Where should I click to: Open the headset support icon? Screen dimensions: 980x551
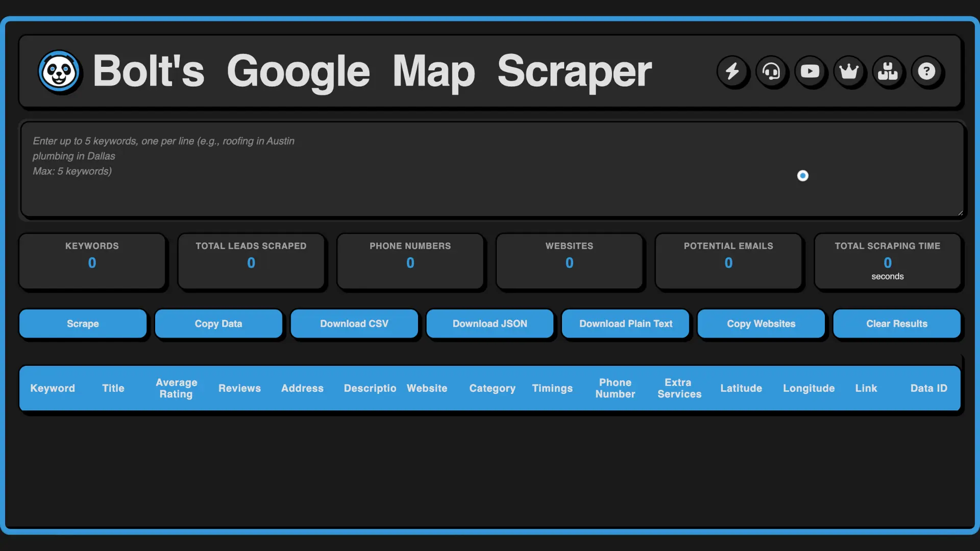pos(772,72)
